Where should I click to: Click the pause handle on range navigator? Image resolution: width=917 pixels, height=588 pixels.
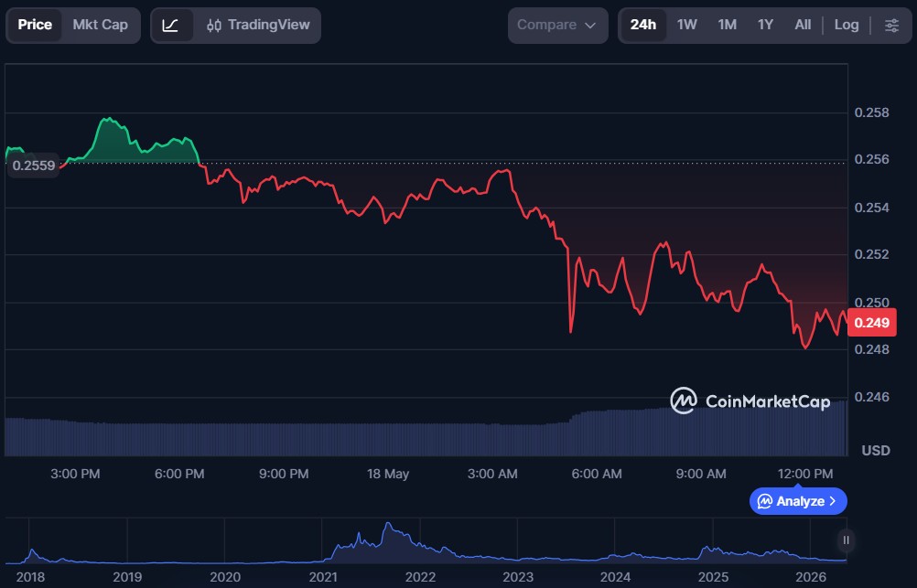846,540
